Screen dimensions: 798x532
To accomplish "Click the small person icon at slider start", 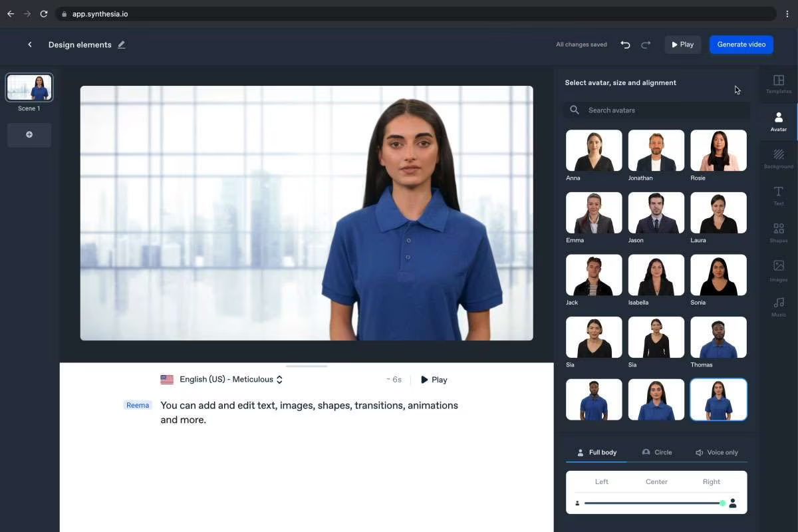I will 577,503.
